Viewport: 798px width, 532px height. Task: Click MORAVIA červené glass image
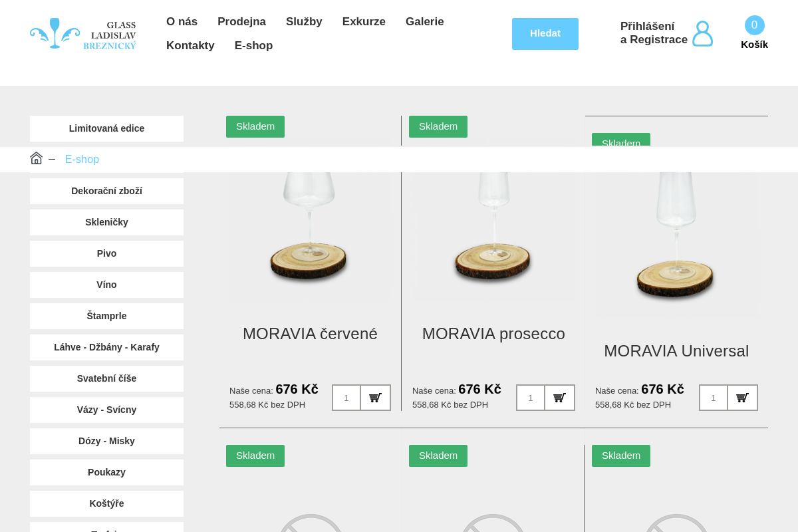[310, 235]
